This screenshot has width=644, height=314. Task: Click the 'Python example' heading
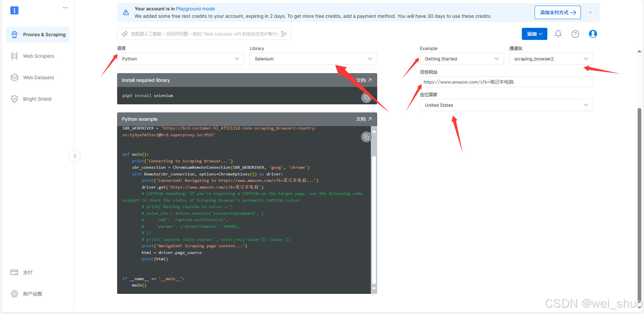click(140, 119)
